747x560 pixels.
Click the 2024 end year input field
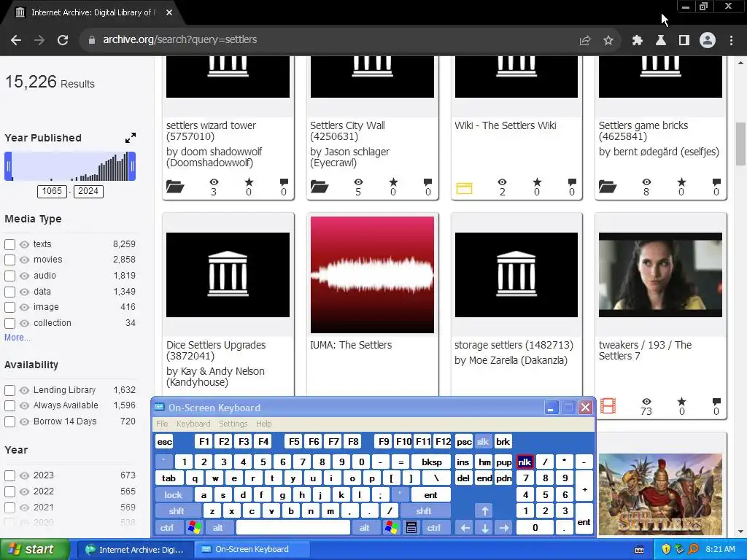click(88, 191)
